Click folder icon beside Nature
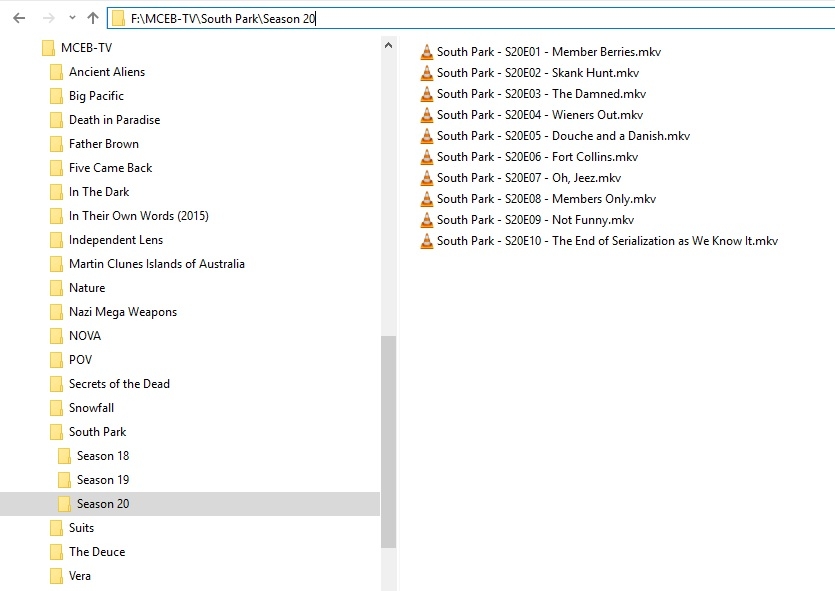Viewport: 835px width, 591px height. [56, 288]
